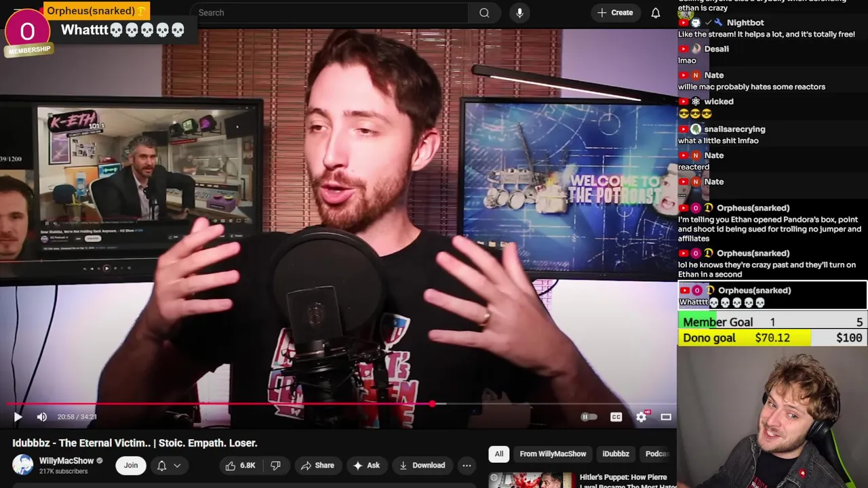The image size is (868, 488).
Task: Mute the video volume icon
Action: click(42, 417)
